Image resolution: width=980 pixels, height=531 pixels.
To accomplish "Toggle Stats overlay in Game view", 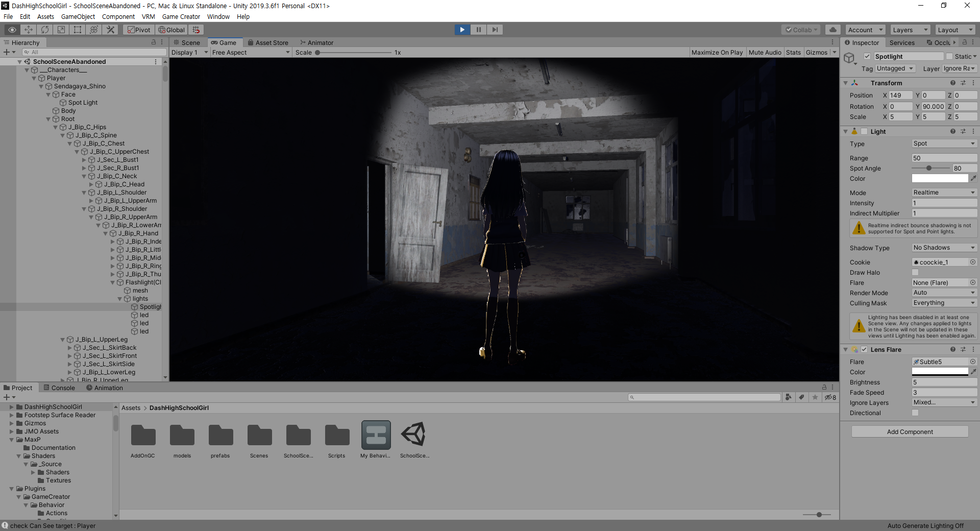I will (793, 52).
